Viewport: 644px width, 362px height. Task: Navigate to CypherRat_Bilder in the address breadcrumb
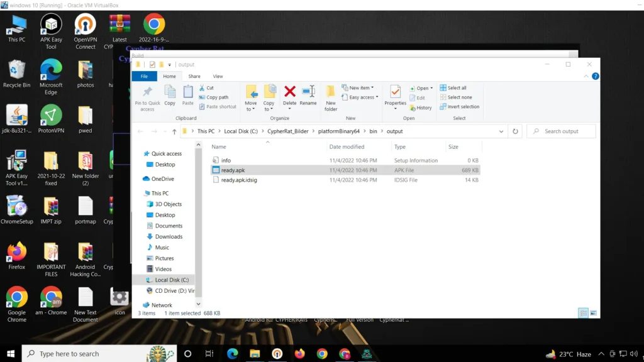[x=288, y=131]
